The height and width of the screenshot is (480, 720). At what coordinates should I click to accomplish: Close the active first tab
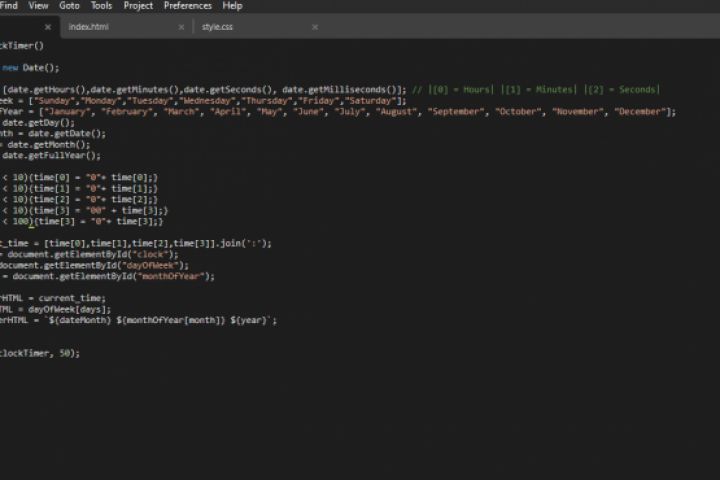point(48,27)
